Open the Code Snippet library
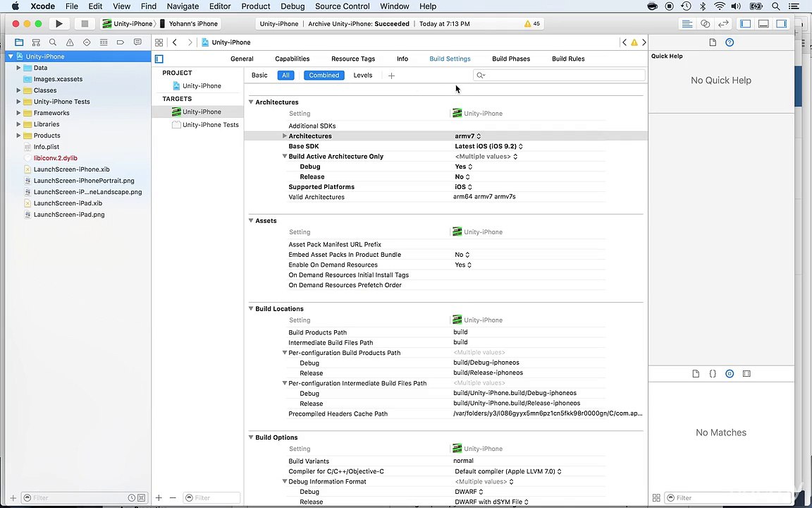 click(x=713, y=373)
